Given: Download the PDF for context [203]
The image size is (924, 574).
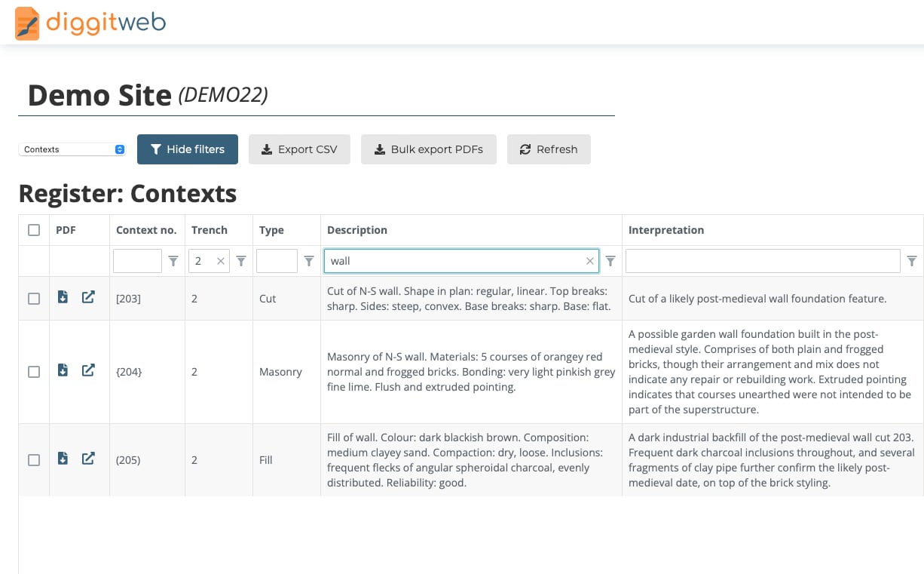Looking at the screenshot, I should point(63,296).
